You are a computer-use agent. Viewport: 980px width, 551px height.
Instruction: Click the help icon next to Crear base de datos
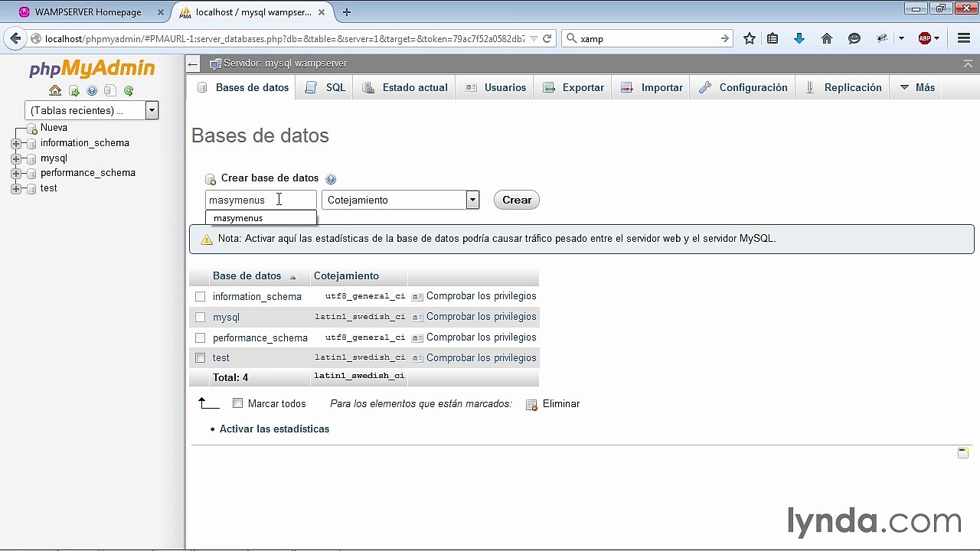tap(331, 179)
